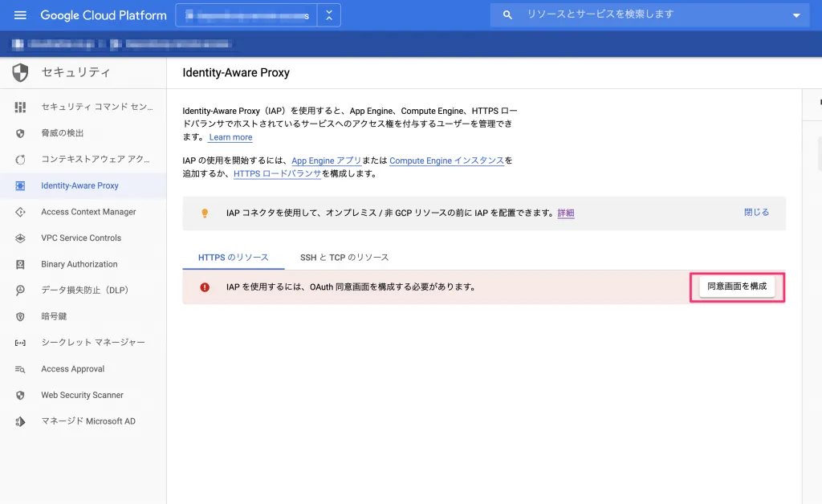Click the search magnifier icon

(x=507, y=15)
